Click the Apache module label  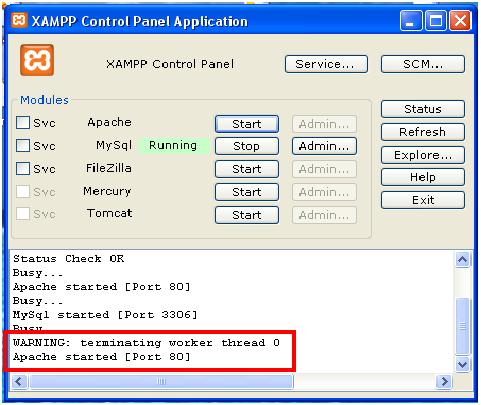point(109,122)
